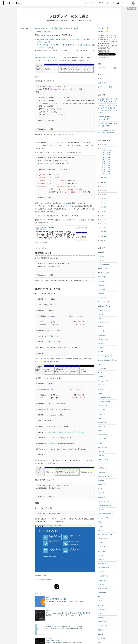
Task: Open the docker (14) category
Action: tap(102, 331)
